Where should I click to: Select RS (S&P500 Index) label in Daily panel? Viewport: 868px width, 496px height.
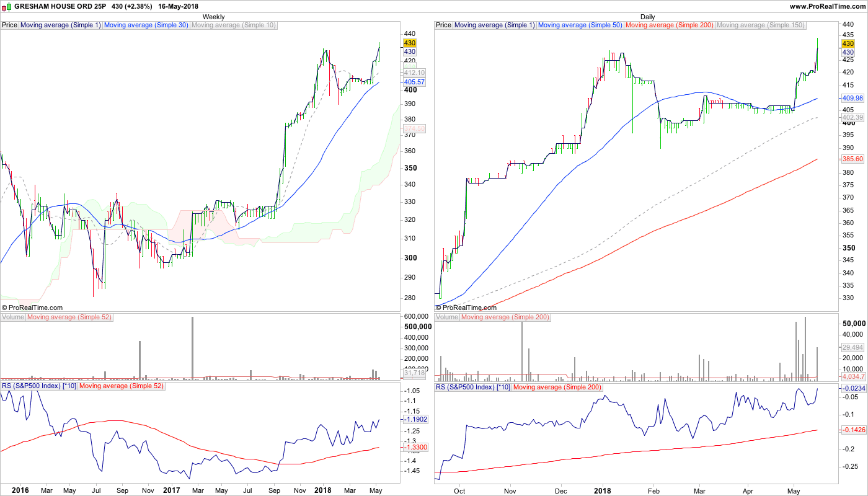click(473, 387)
